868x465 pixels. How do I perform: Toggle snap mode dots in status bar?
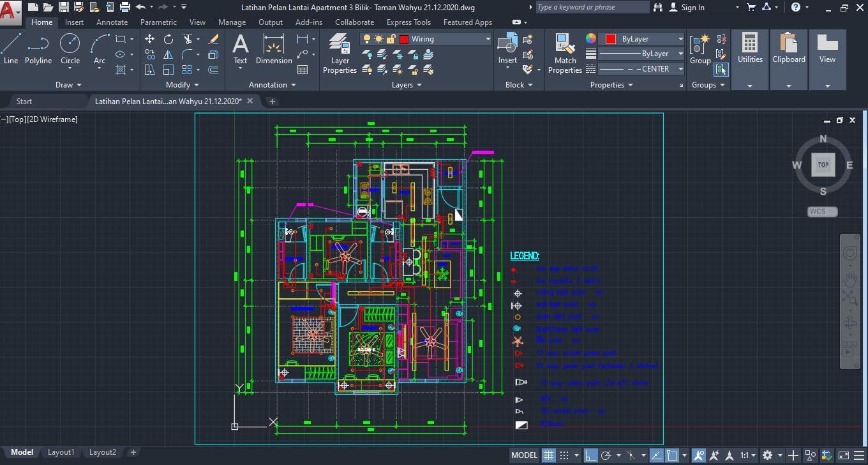(564, 455)
